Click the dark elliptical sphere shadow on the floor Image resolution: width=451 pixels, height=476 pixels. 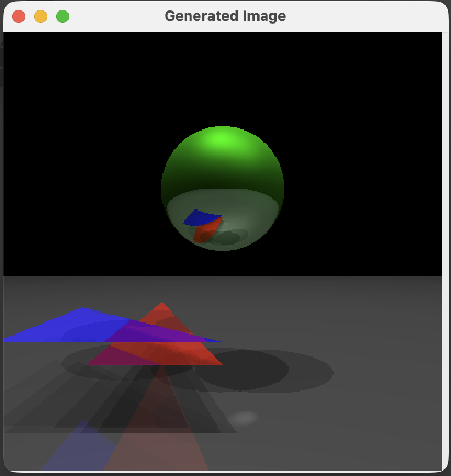click(263, 372)
